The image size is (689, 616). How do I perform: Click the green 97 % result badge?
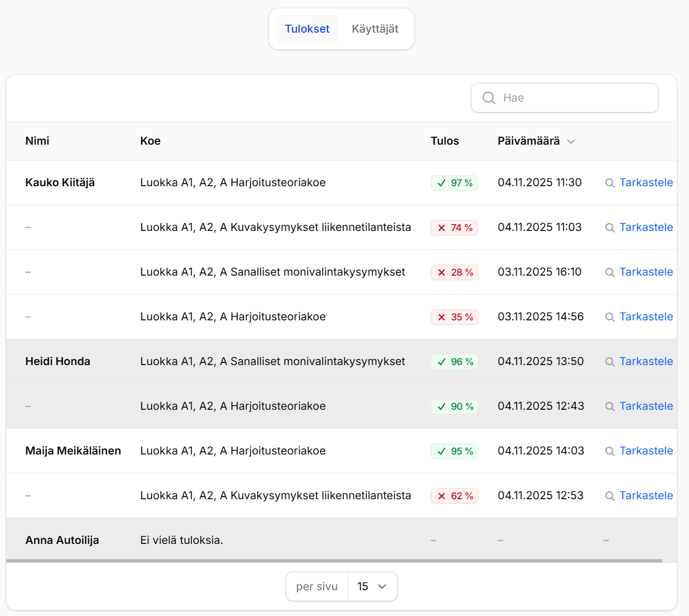tap(454, 183)
